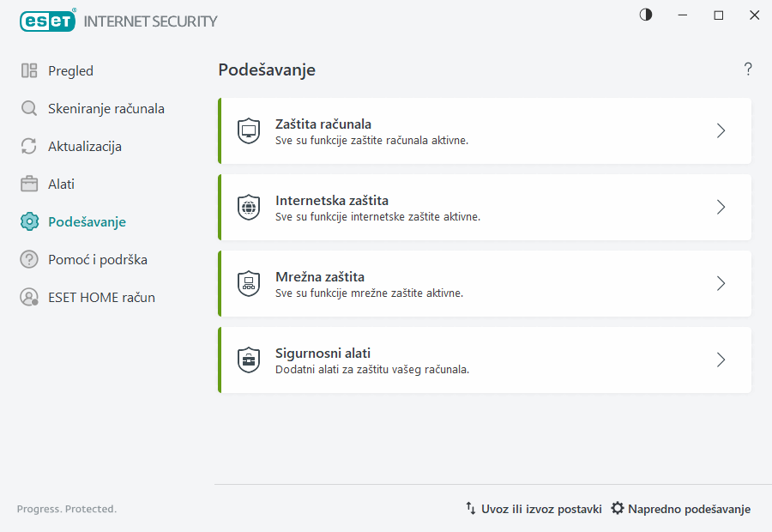Screen dimensions: 772x532
Task: Expand Sigurnosni alati via its chevron
Action: (721, 360)
